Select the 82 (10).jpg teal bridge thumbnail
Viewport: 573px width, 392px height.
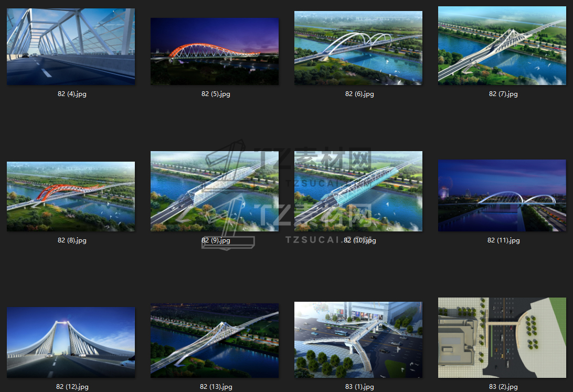click(x=358, y=191)
